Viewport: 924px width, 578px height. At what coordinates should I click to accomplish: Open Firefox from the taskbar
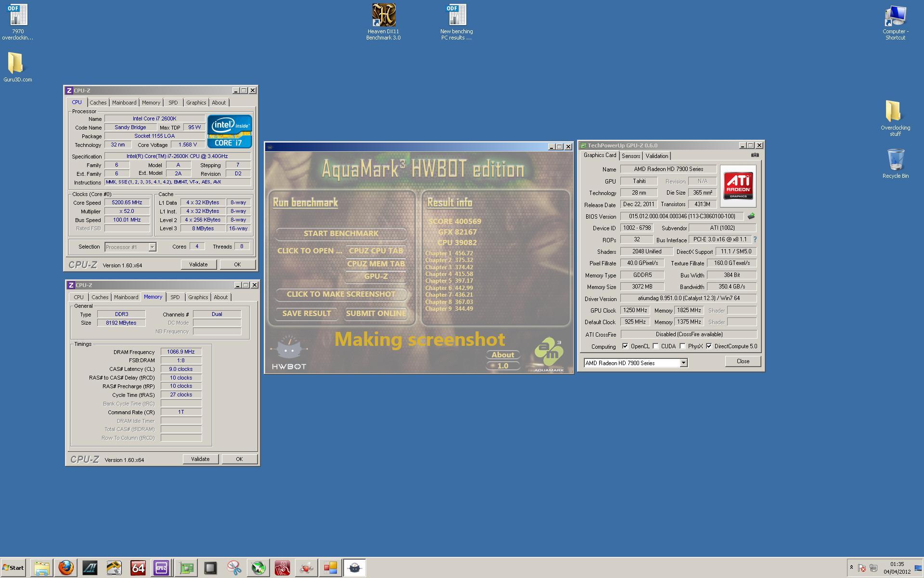tap(66, 568)
